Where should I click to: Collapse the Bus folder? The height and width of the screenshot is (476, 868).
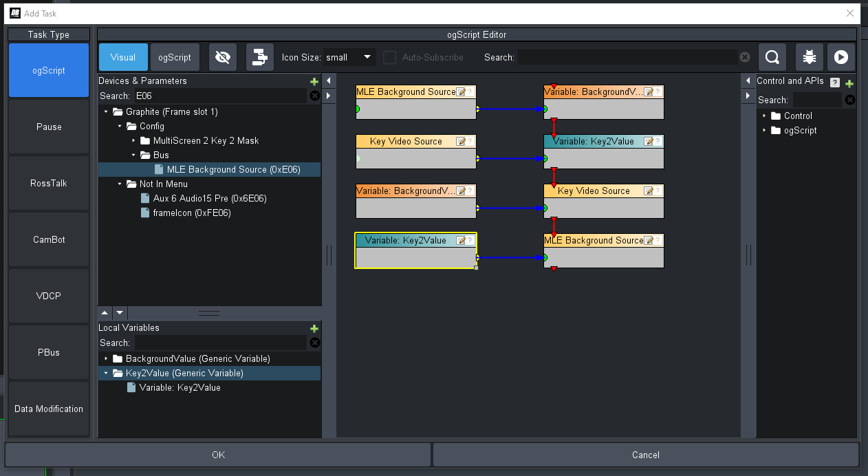pyautogui.click(x=134, y=155)
